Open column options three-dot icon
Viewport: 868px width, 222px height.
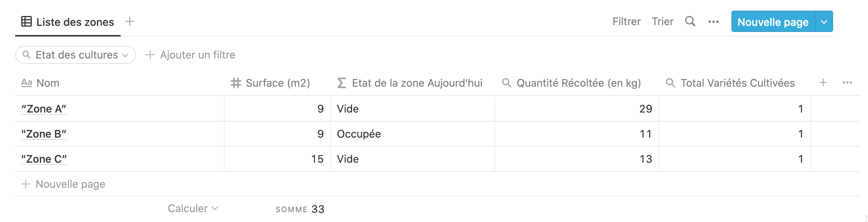point(847,83)
